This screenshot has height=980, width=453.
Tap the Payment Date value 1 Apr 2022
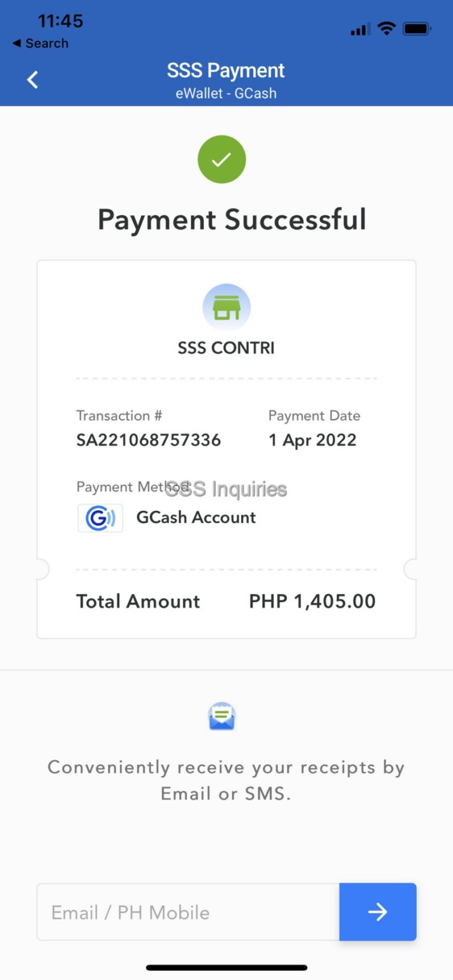point(313,440)
